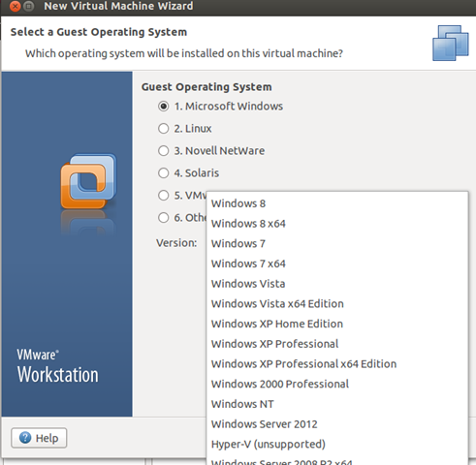This screenshot has height=465, width=476.
Task: Click the stacked virtual machines header icon
Action: coord(451,43)
